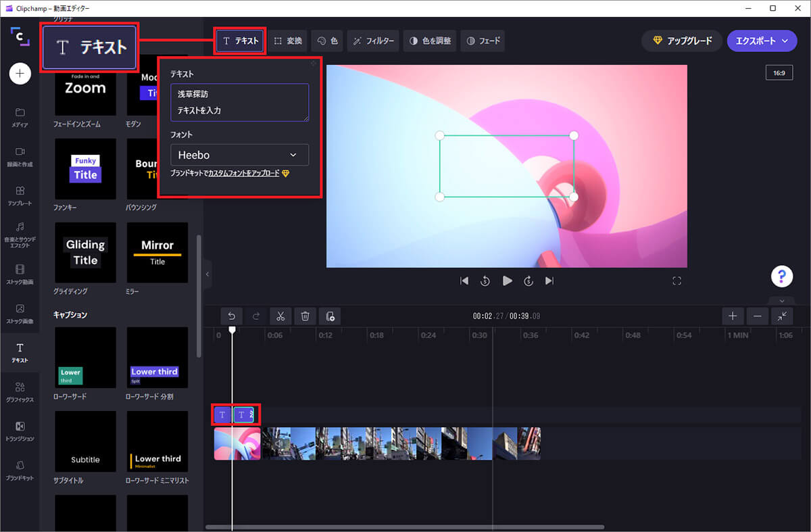Image resolution: width=811 pixels, height=532 pixels.
Task: Forward 5 seconds in the preview
Action: (529, 281)
